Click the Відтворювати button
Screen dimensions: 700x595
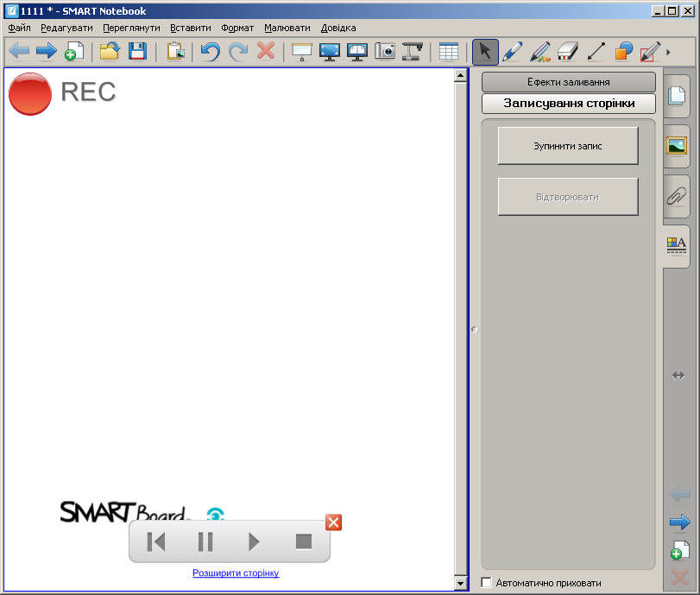click(568, 197)
